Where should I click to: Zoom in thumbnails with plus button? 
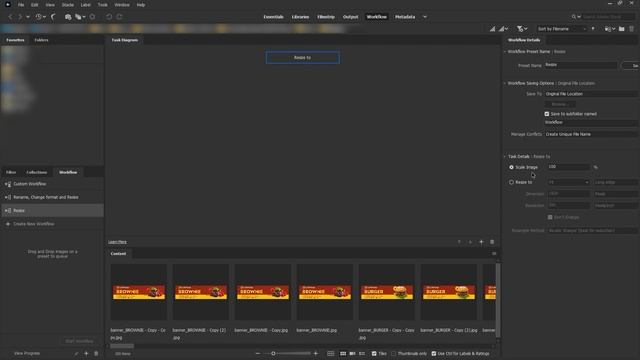click(316, 353)
